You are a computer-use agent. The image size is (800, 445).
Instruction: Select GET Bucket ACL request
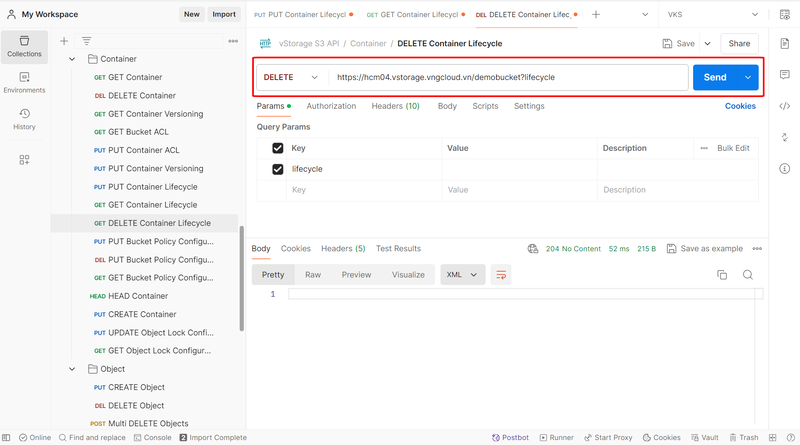coord(138,132)
